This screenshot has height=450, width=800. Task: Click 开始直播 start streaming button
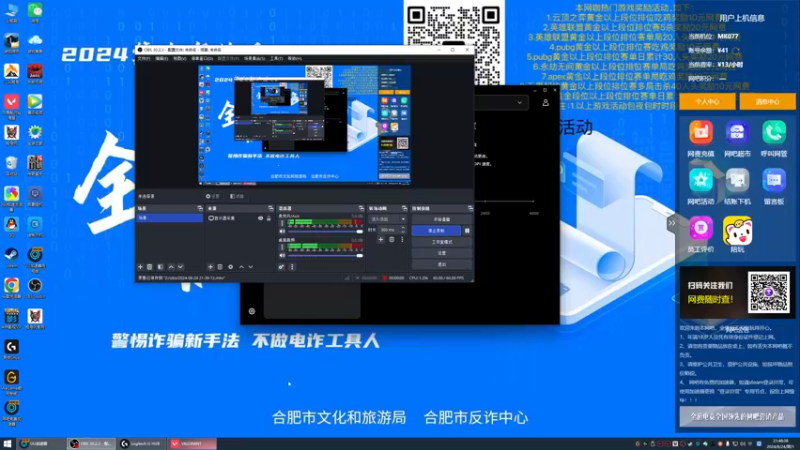coord(441,219)
